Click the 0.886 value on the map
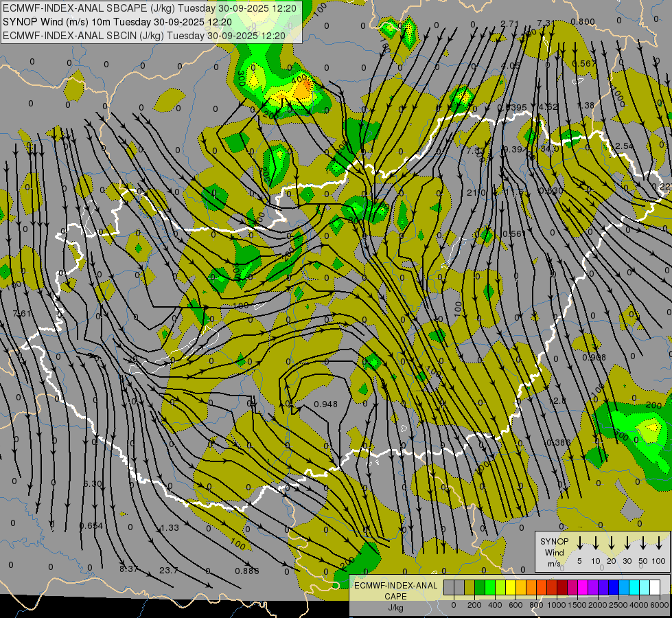The image size is (672, 618). pyautogui.click(x=247, y=571)
